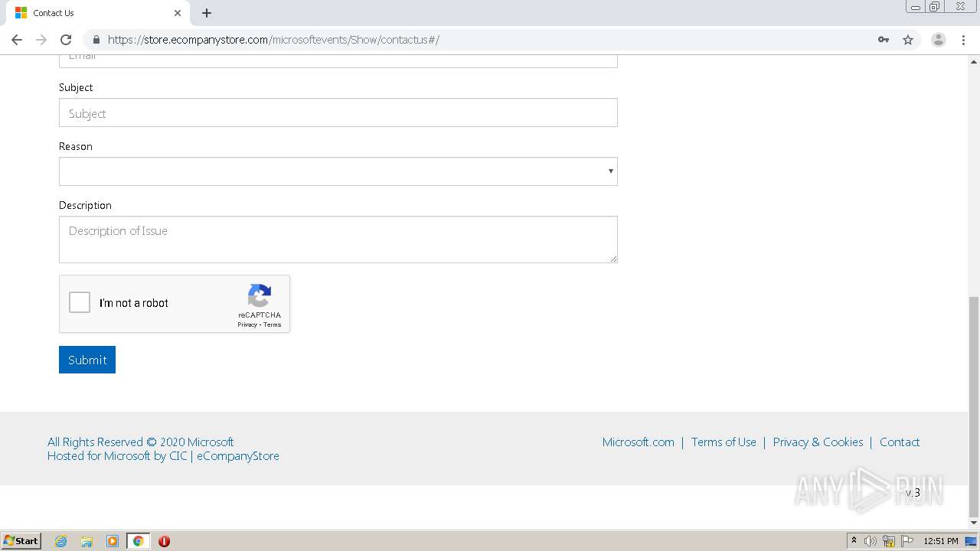View site security padlock info
Image resolution: width=980 pixels, height=551 pixels.
pos(96,40)
